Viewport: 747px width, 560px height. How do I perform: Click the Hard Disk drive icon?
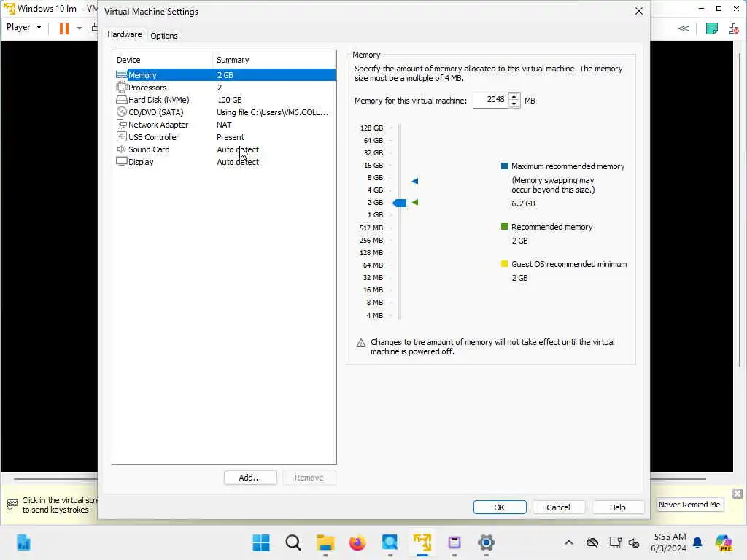[x=122, y=99]
